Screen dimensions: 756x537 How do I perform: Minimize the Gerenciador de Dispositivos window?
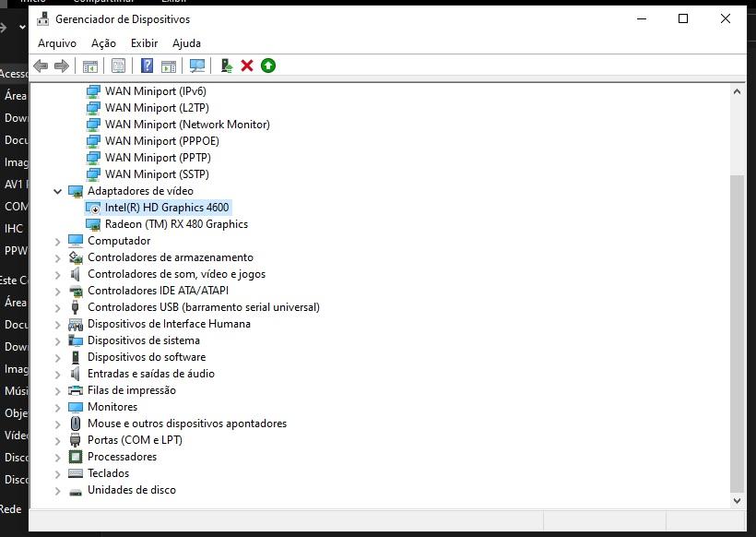(642, 18)
